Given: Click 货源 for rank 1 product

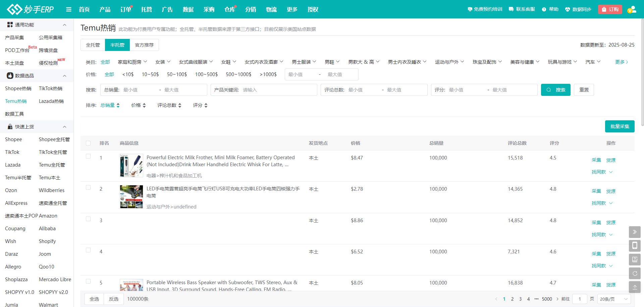Looking at the screenshot, I should click(x=611, y=160).
